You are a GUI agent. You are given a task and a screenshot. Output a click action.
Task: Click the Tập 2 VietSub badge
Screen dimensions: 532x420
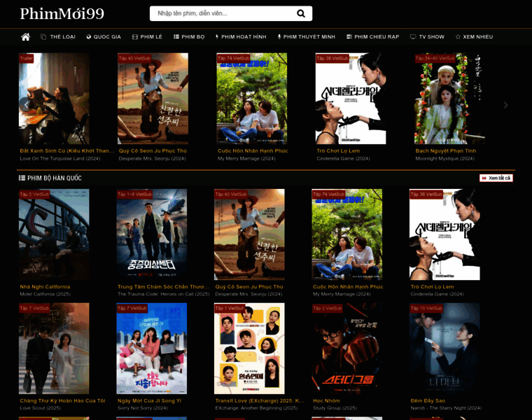click(328, 308)
